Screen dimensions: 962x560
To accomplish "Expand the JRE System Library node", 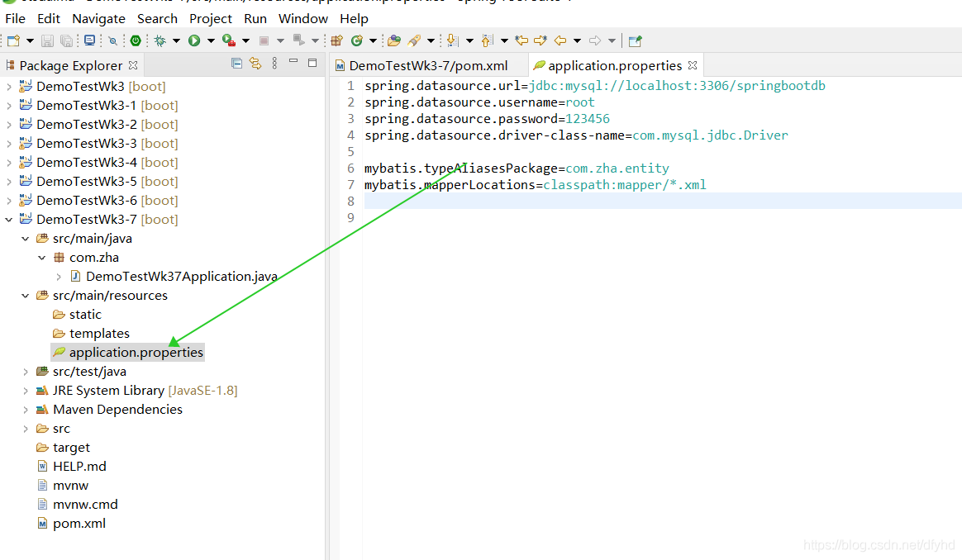I will point(25,391).
